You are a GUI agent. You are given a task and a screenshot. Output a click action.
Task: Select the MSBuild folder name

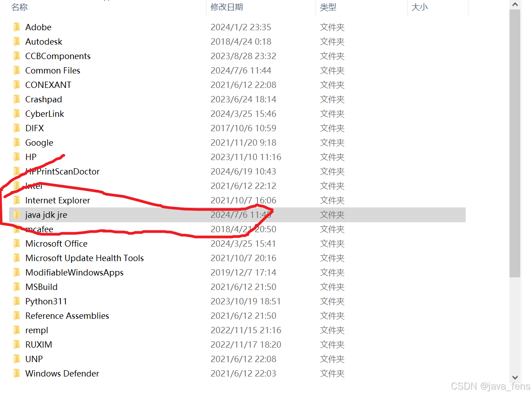pos(41,287)
